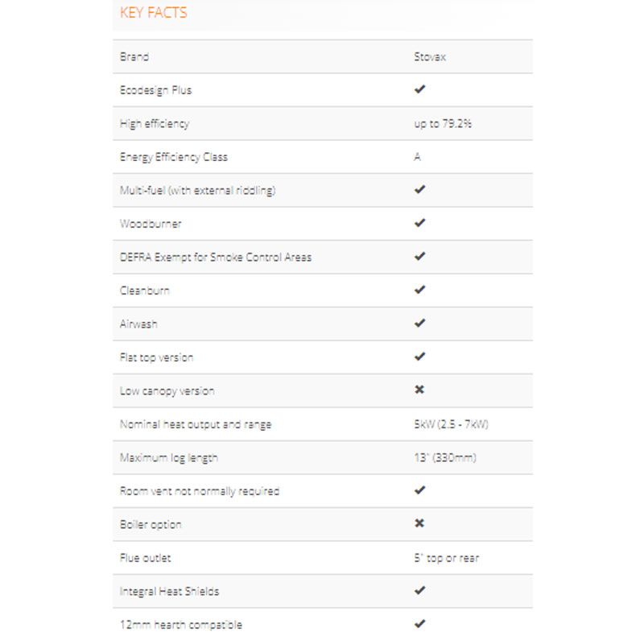The width and height of the screenshot is (644, 644).
Task: Click the Flat top version checkmark
Action: pyautogui.click(x=419, y=357)
